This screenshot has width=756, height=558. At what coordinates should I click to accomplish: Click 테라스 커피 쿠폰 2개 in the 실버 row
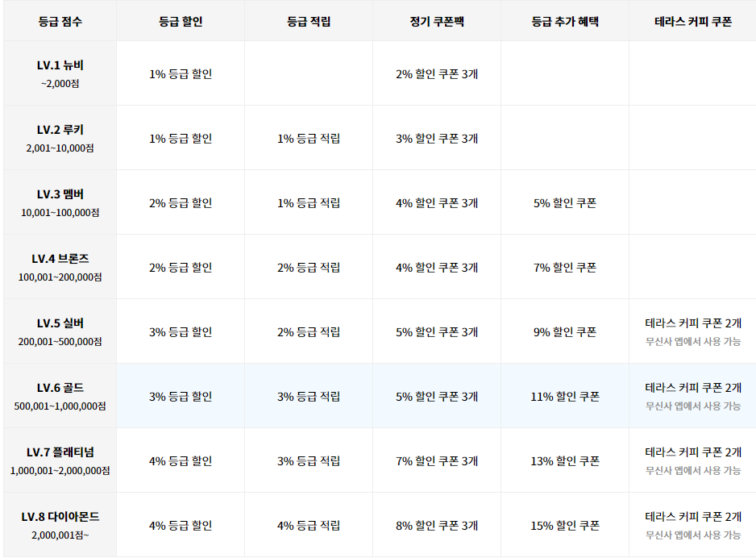click(x=693, y=323)
